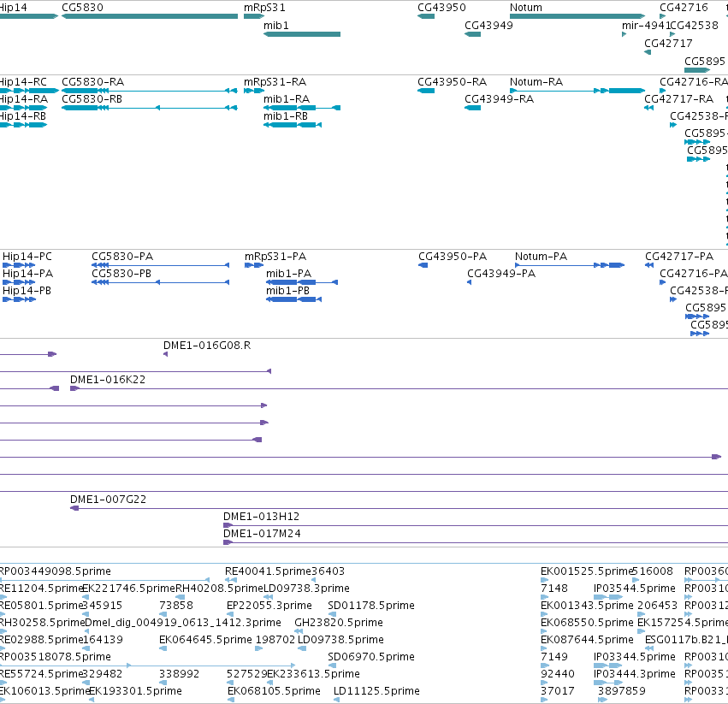Select protein feature mib1-PA

tap(302, 282)
